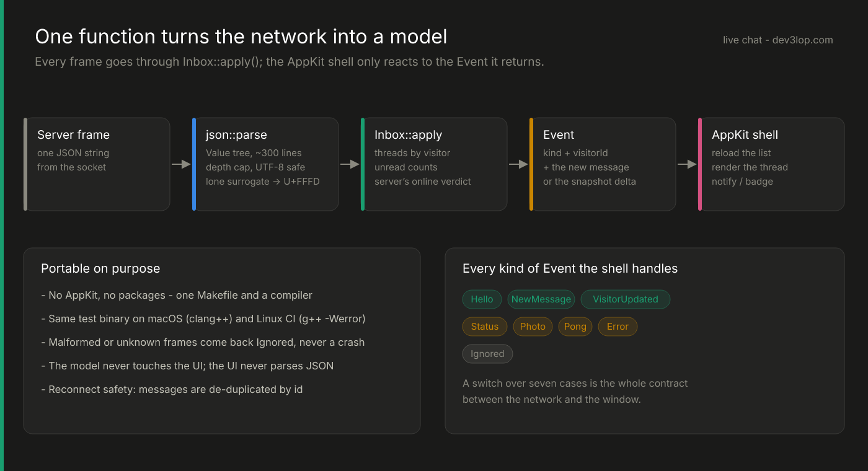Select the NewMessage event tag
868x471 pixels.
tap(541, 299)
